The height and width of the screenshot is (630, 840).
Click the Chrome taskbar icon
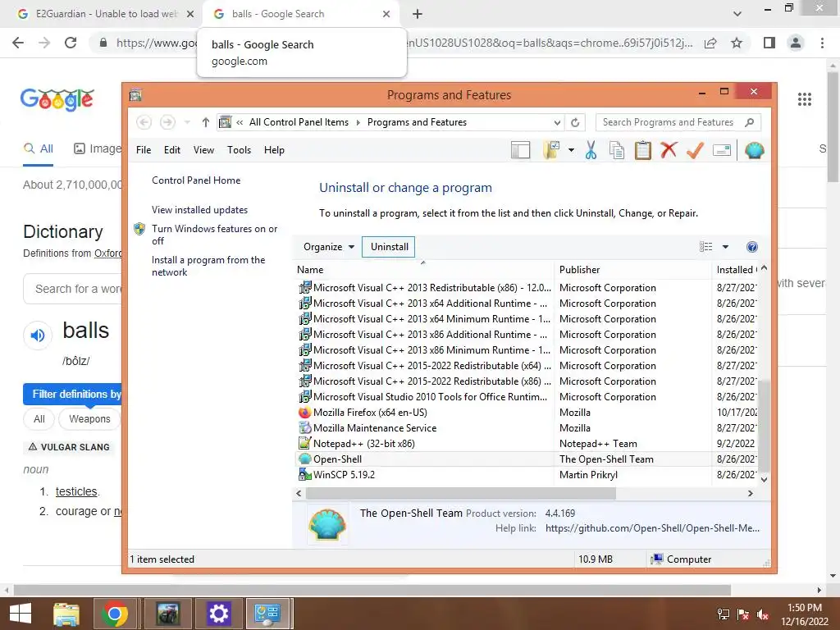coord(114,614)
